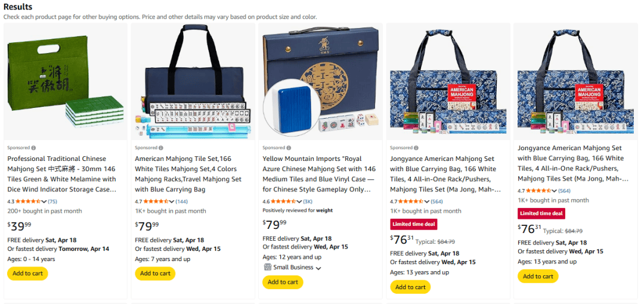Open the Royal Azure blue vinyl case image

point(321,82)
